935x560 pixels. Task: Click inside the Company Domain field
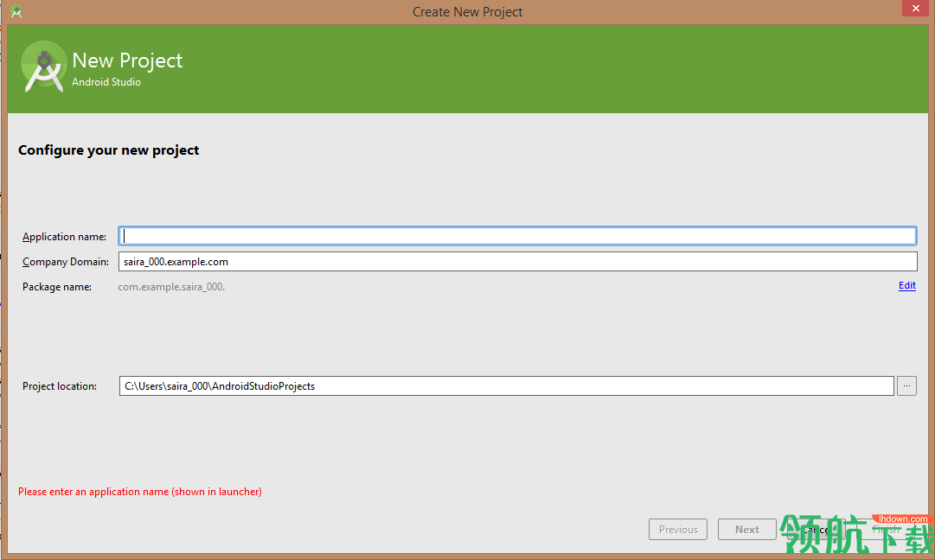pyautogui.click(x=517, y=260)
